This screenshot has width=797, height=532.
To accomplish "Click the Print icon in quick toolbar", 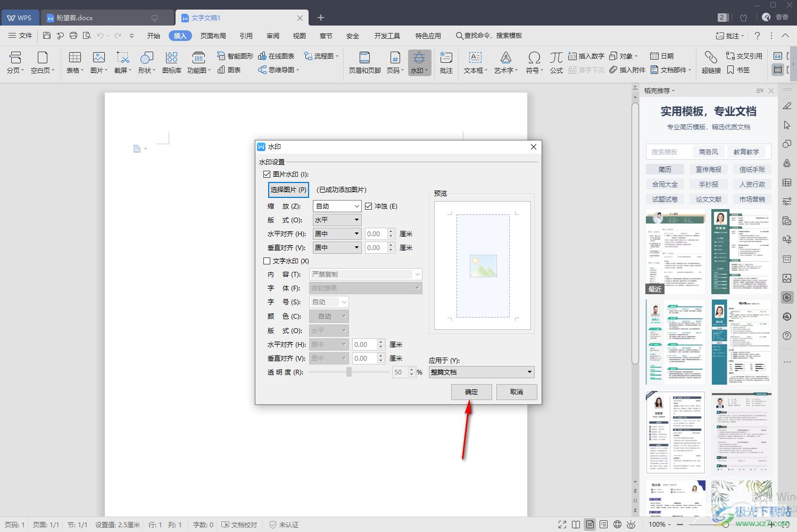I will pyautogui.click(x=73, y=36).
